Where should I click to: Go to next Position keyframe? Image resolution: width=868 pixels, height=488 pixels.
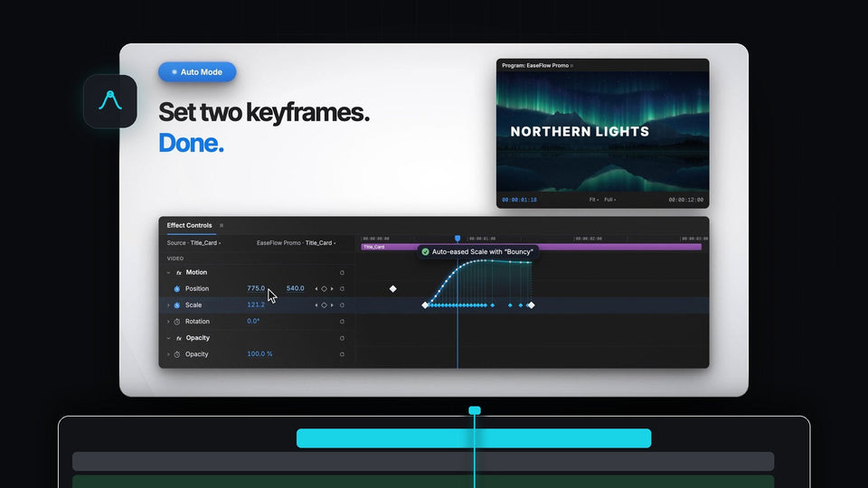(332, 289)
